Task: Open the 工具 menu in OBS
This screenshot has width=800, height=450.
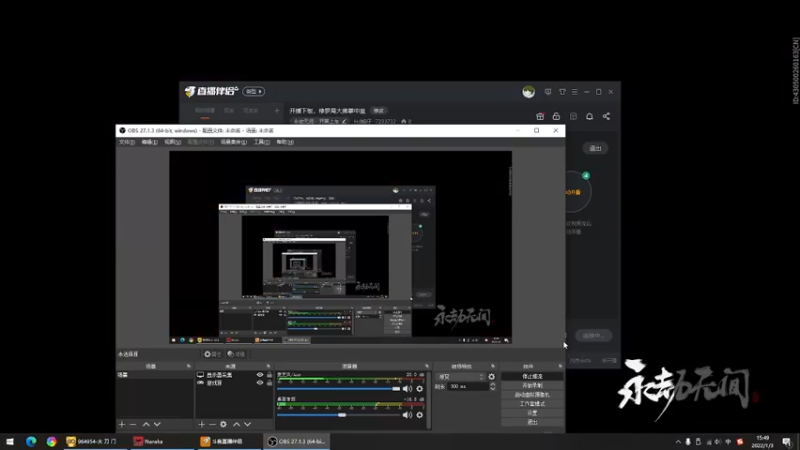Action: pyautogui.click(x=262, y=142)
